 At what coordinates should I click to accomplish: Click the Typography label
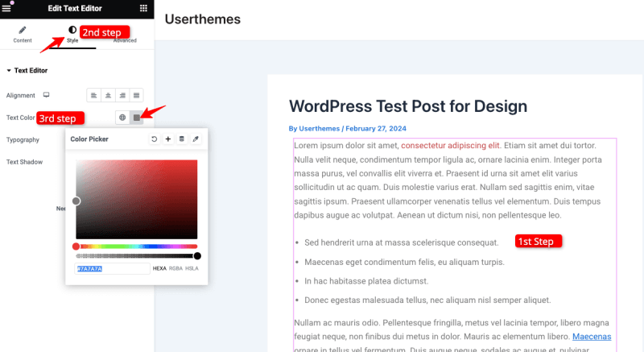coord(23,139)
